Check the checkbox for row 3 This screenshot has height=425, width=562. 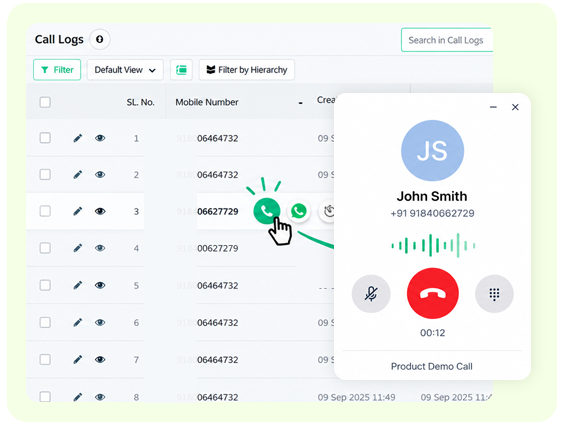coord(45,211)
